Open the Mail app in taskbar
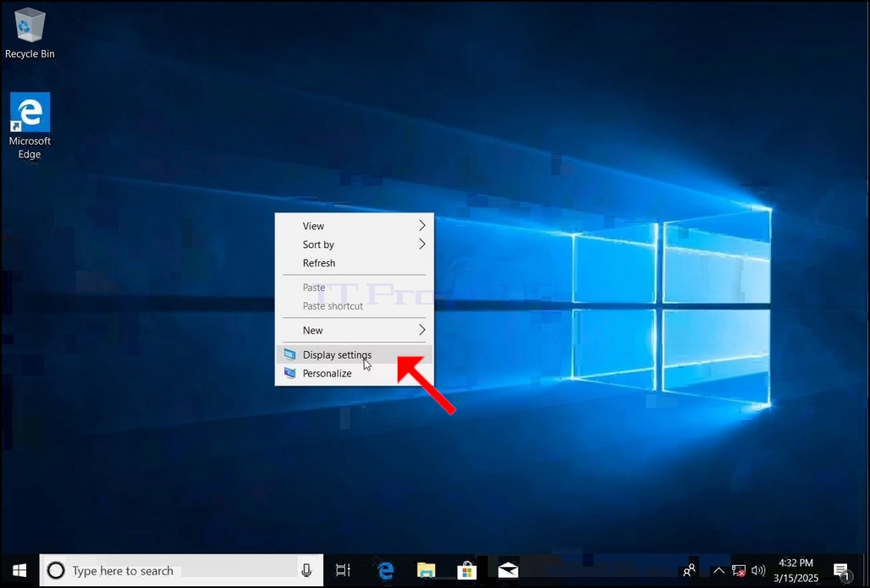The image size is (870, 588). 508,570
